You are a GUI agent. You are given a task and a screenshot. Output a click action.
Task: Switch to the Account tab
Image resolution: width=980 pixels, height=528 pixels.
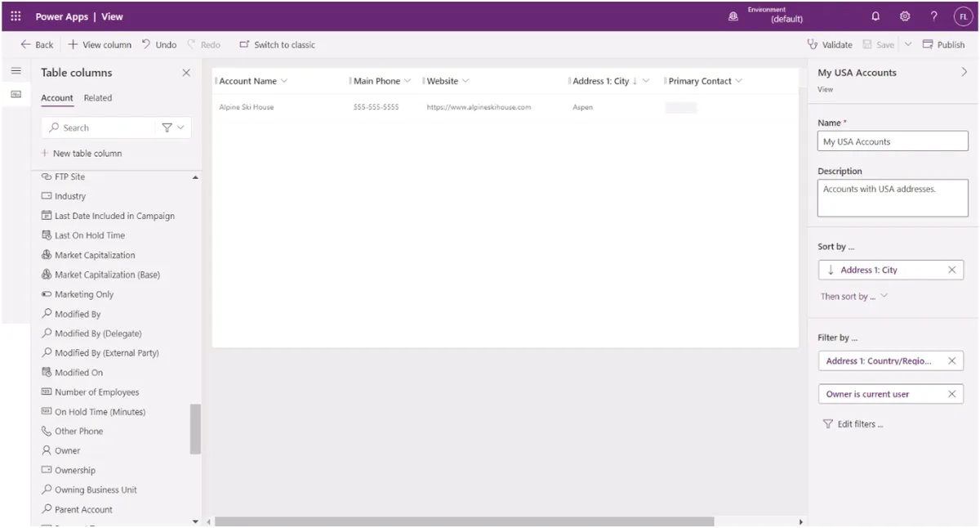[57, 98]
